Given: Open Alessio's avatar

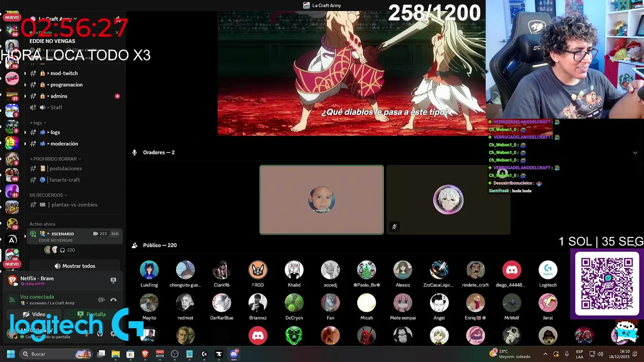Looking at the screenshot, I should 403,270.
